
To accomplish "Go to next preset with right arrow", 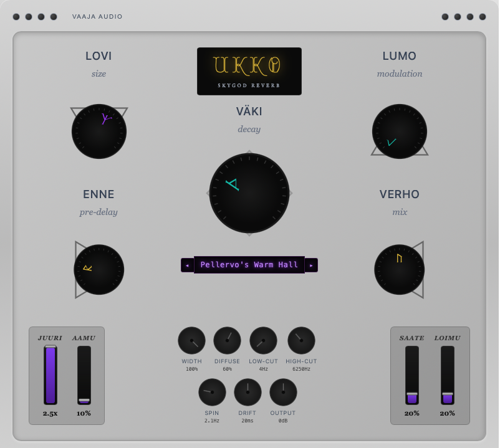I will 311,265.
